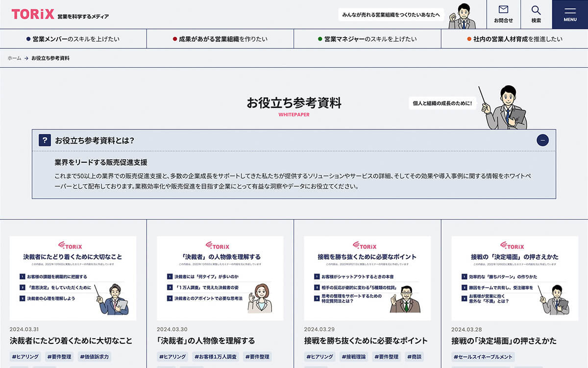This screenshot has width=588, height=368.
Task: Open 営業マネージャーのスキルを上げたい navigation tab
Action: click(367, 39)
